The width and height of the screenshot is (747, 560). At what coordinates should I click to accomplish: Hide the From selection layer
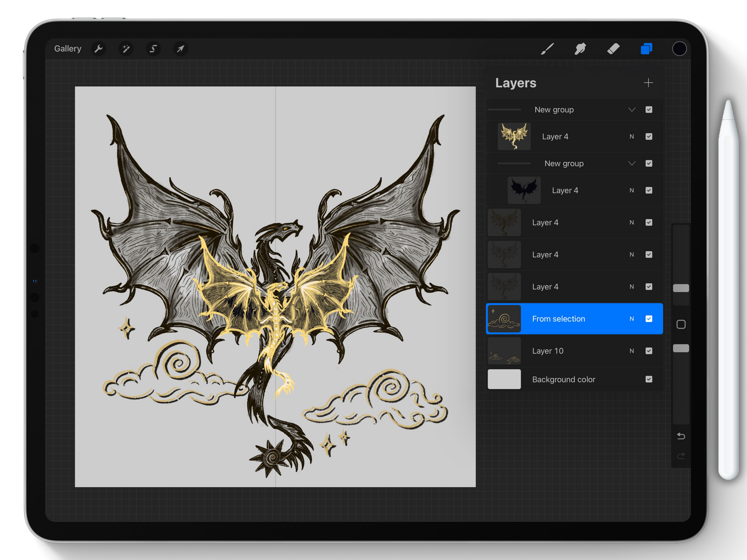pyautogui.click(x=649, y=319)
